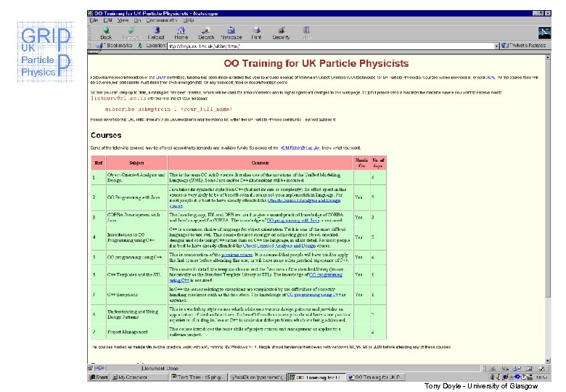Viewport: 566px width, 392px height.
Task: Go back with the Back toolbar button
Action: click(106, 33)
